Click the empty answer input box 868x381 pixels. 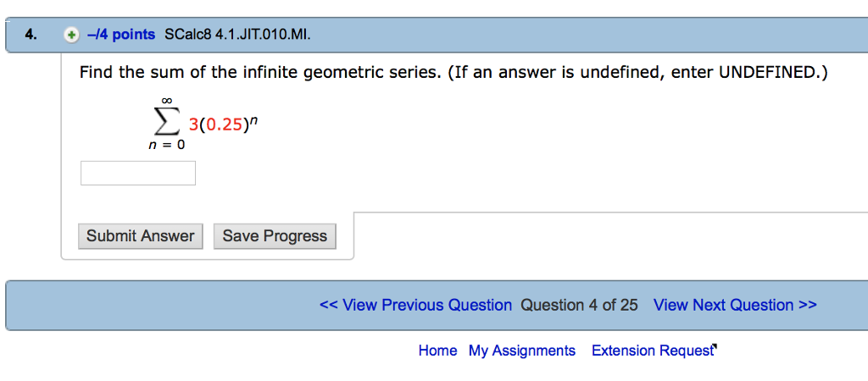(x=138, y=173)
